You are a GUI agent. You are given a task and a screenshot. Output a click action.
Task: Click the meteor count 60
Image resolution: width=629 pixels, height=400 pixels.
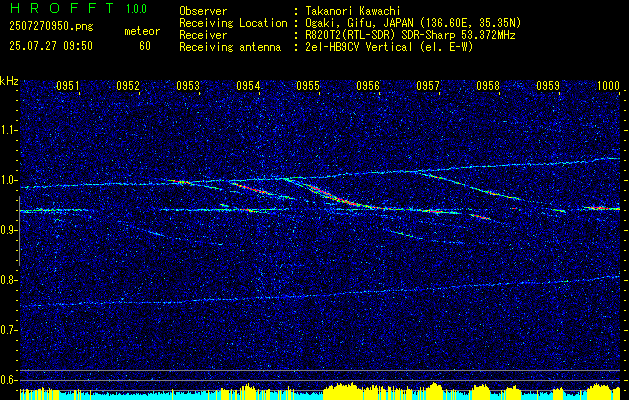point(145,46)
